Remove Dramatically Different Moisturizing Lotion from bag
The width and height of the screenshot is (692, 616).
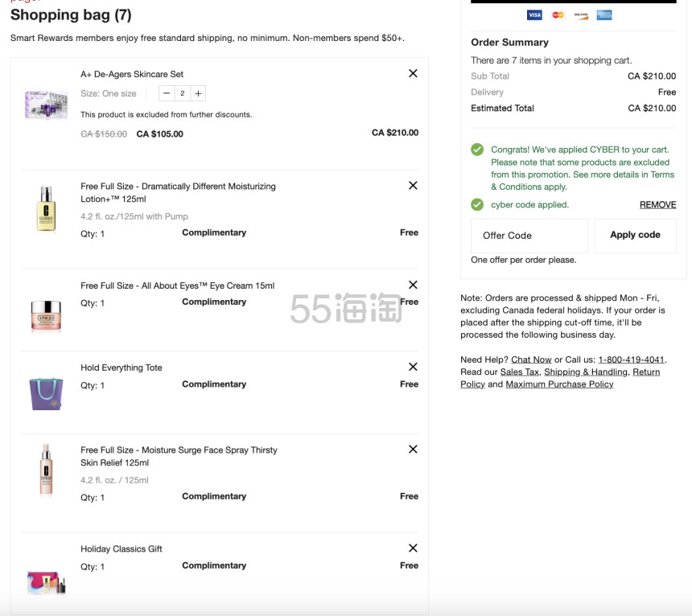(413, 185)
